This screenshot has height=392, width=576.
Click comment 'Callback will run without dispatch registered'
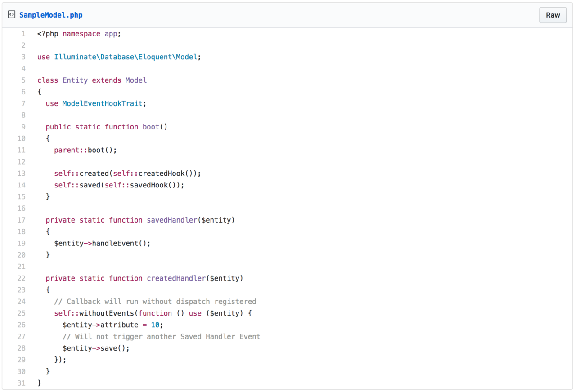pos(155,302)
